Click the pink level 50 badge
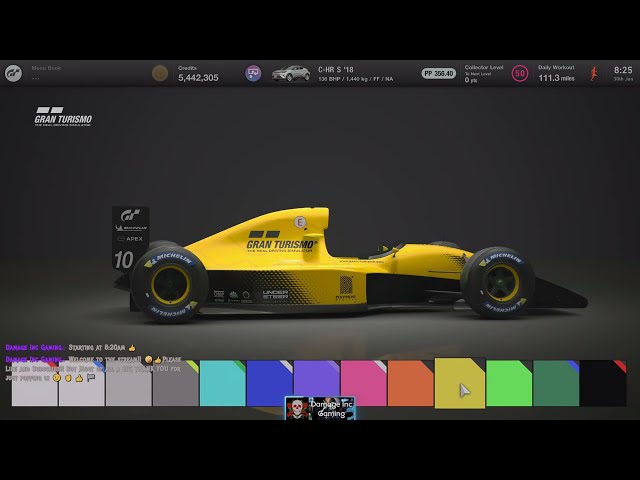 pyautogui.click(x=520, y=73)
